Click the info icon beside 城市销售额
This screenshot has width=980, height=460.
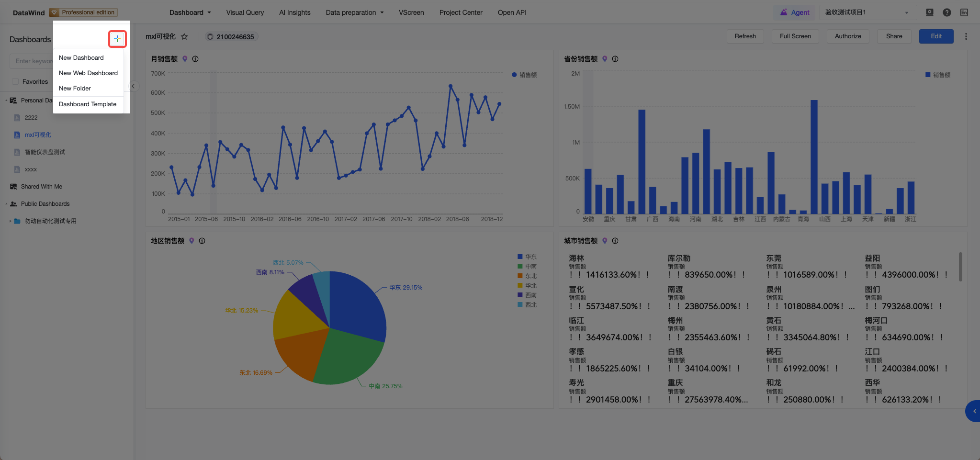click(x=615, y=241)
